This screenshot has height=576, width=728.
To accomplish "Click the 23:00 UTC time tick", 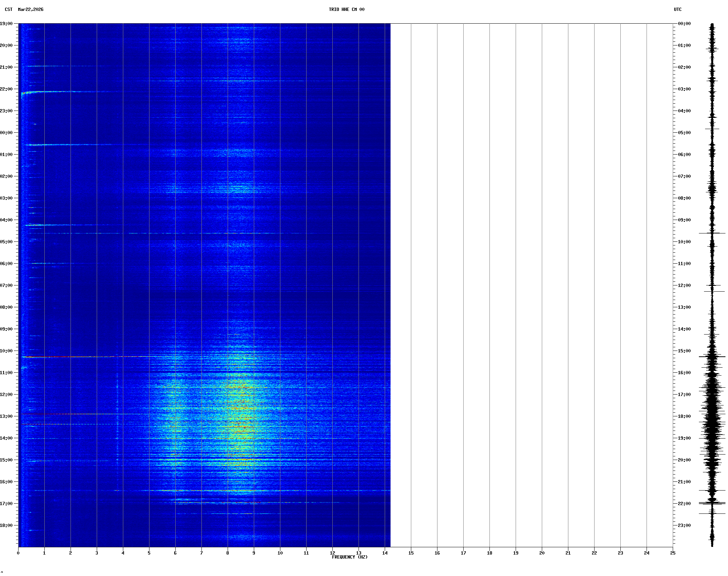I will (684, 525).
